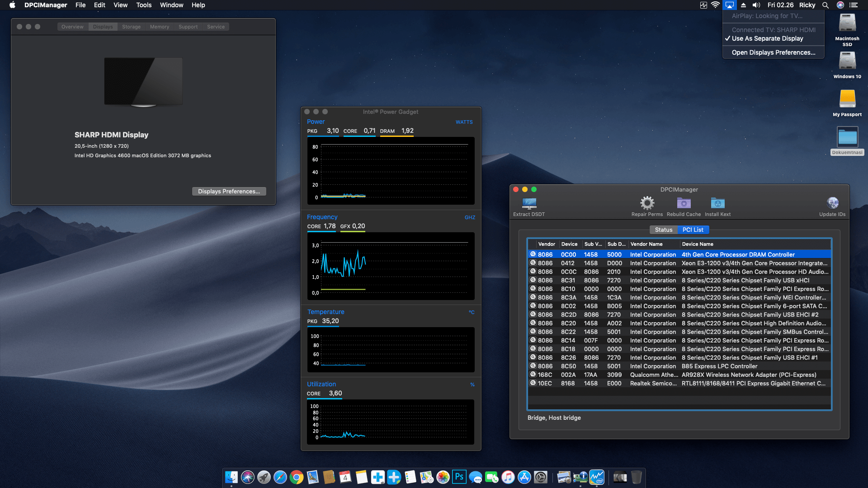The height and width of the screenshot is (488, 868).
Task: Click the Displays Preferences button
Action: pyautogui.click(x=229, y=191)
